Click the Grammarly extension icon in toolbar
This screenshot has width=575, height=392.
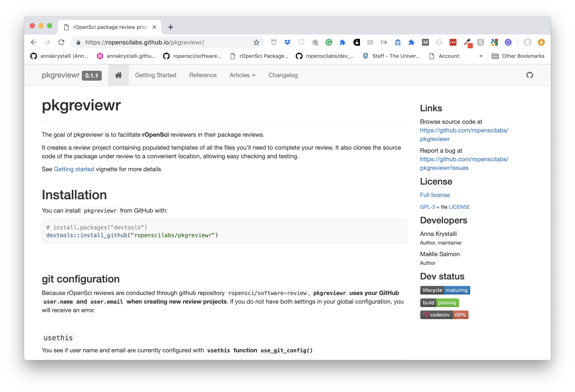(x=330, y=42)
